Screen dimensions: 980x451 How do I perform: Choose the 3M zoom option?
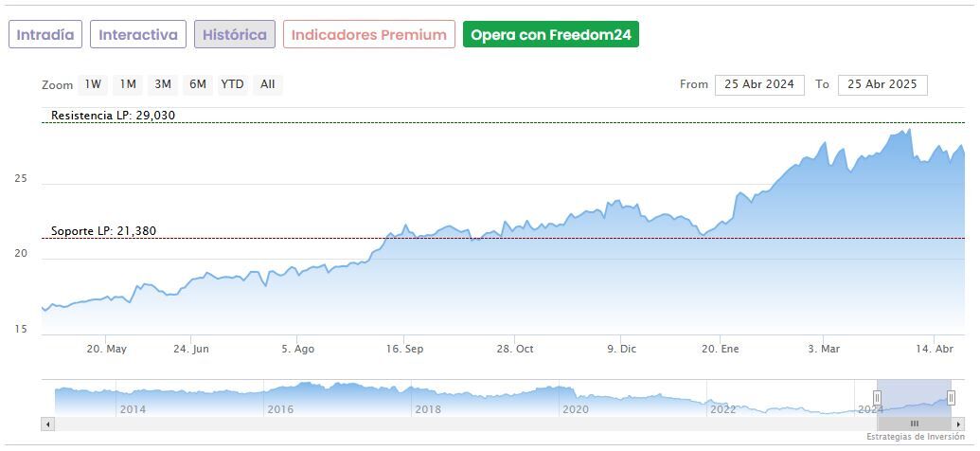[163, 84]
